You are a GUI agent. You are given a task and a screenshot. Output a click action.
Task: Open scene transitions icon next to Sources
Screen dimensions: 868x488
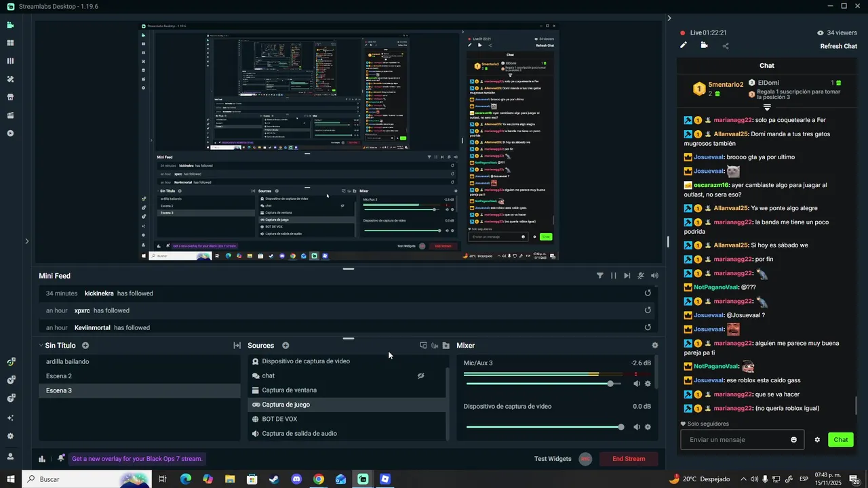click(x=237, y=346)
